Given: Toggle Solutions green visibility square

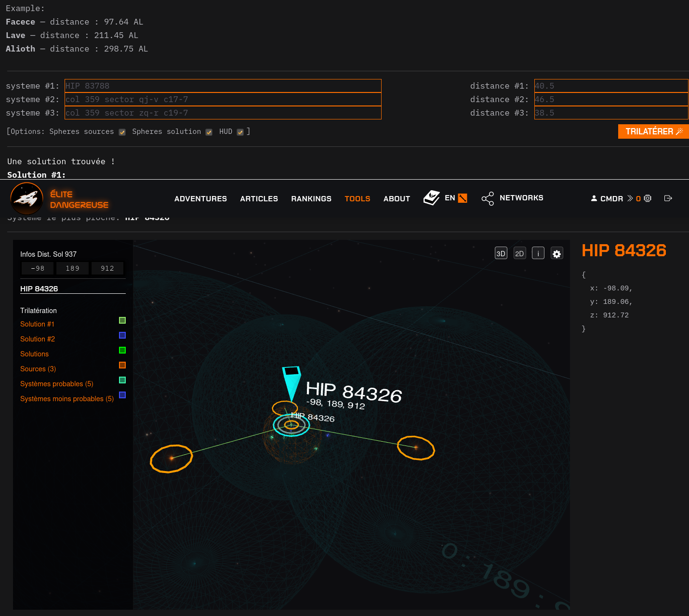Looking at the screenshot, I should 122,350.
